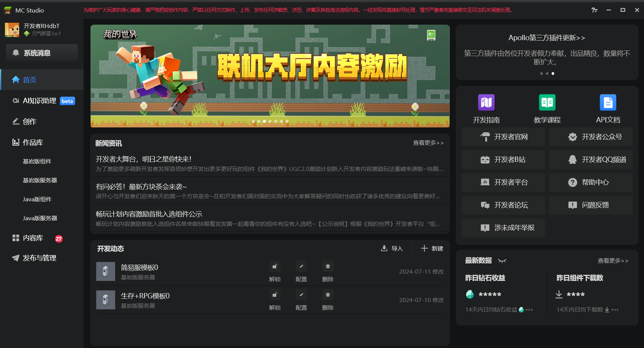The width and height of the screenshot is (644, 348).
Task: Click 生存+RPG模板0 project name
Action: 145,296
